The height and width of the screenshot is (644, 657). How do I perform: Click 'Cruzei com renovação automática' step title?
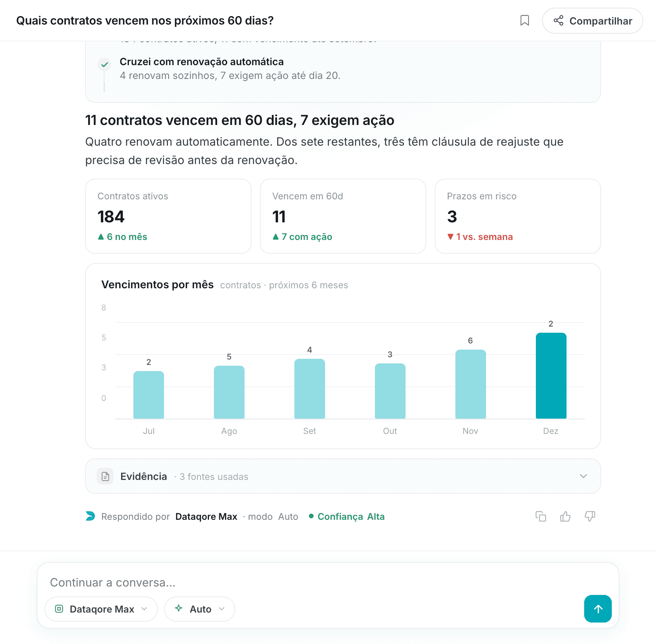pyautogui.click(x=202, y=62)
